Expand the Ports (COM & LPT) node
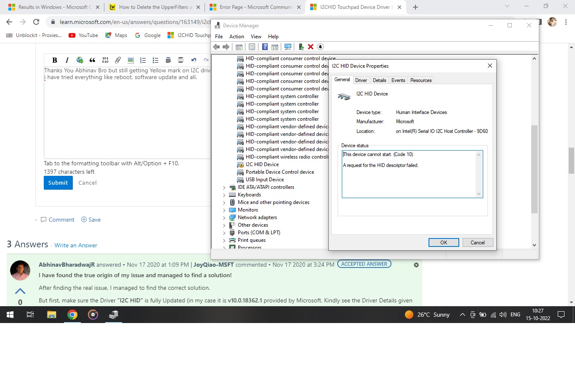 coord(224,233)
